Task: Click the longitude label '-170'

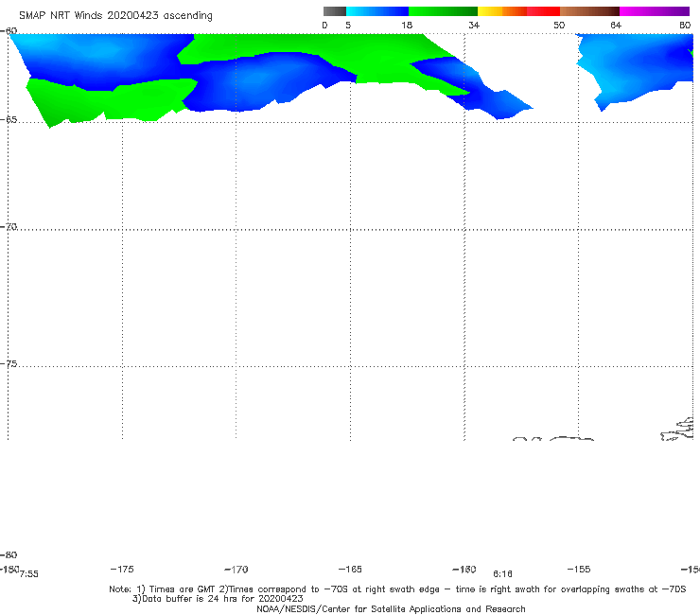Action: (x=236, y=570)
